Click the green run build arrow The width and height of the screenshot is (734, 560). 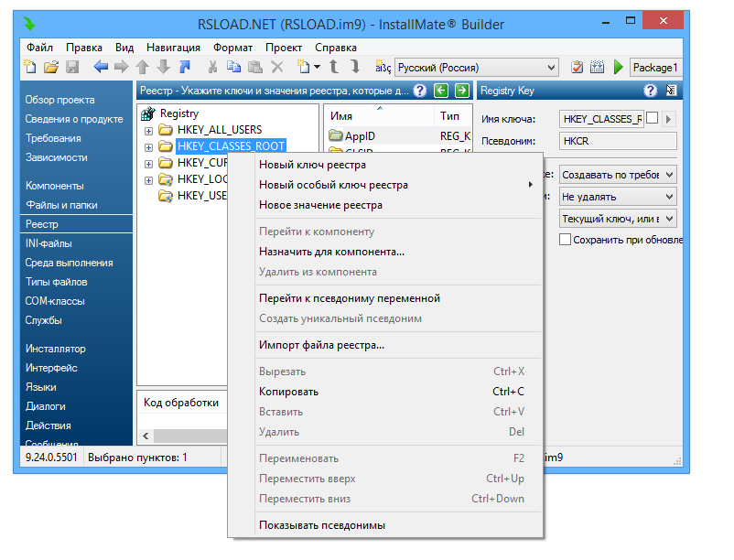tap(619, 67)
